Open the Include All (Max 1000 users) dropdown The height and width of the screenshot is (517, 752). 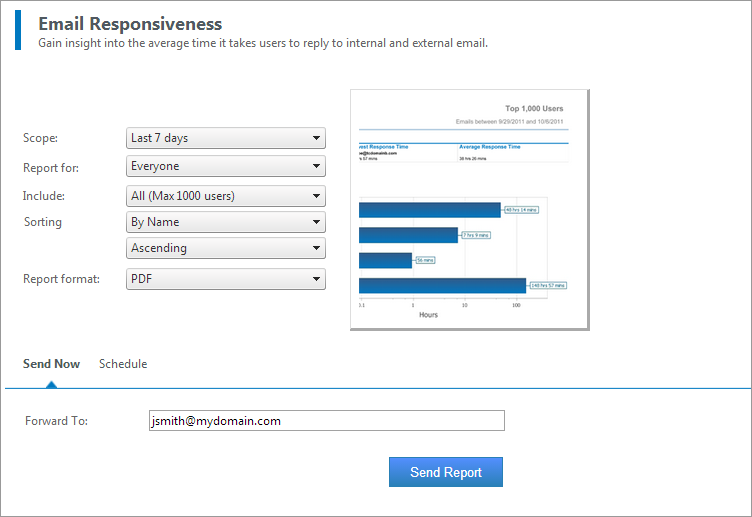226,196
